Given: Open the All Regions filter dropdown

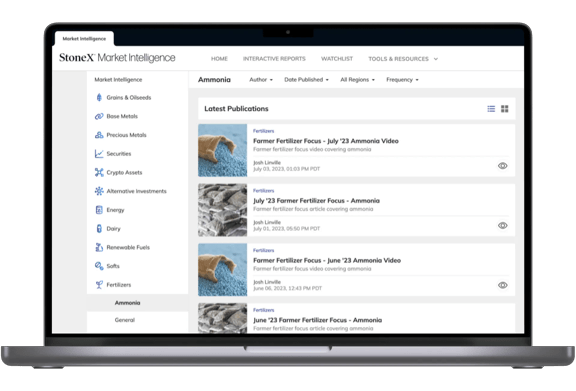Looking at the screenshot, I should pyautogui.click(x=357, y=80).
